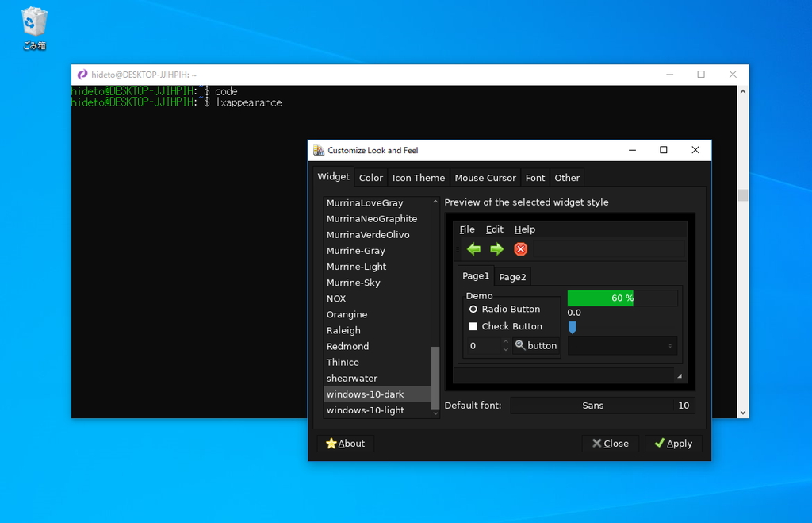The image size is (812, 523).
Task: Click the Customize Look and Feel title bar icon
Action: click(x=318, y=150)
